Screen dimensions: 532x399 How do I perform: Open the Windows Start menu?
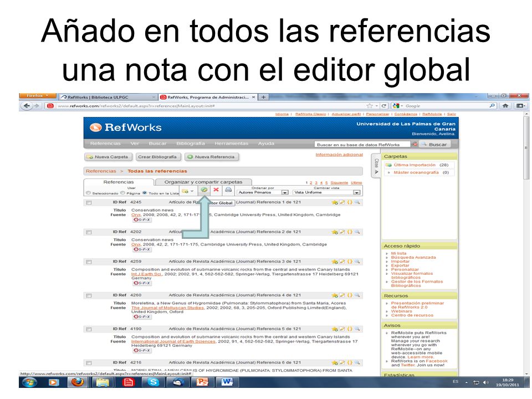[x=29, y=382]
